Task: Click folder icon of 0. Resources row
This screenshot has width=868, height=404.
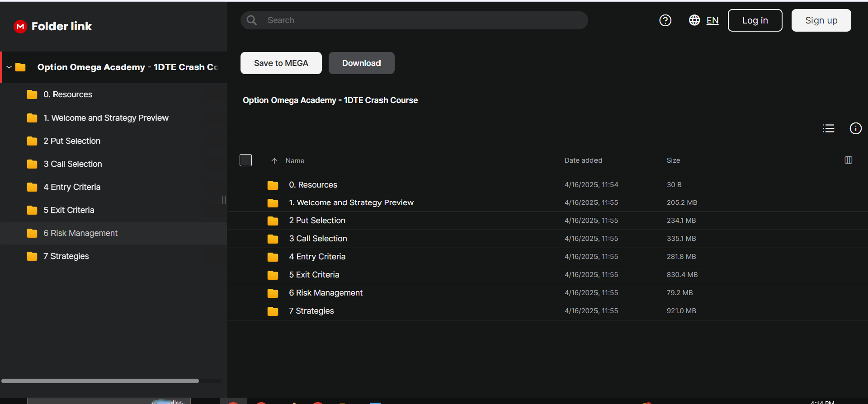Action: [x=273, y=185]
